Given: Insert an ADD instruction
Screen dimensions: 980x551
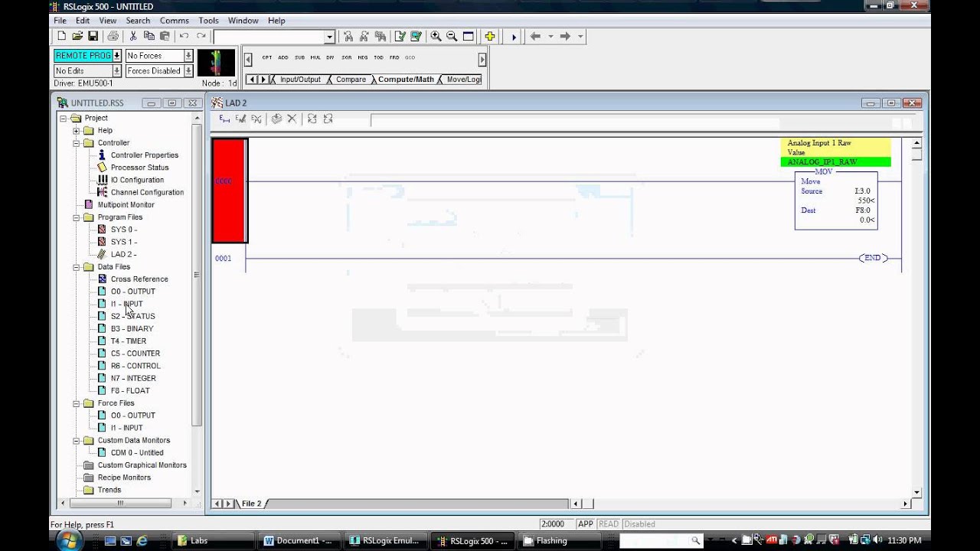Looking at the screenshot, I should pos(283,57).
